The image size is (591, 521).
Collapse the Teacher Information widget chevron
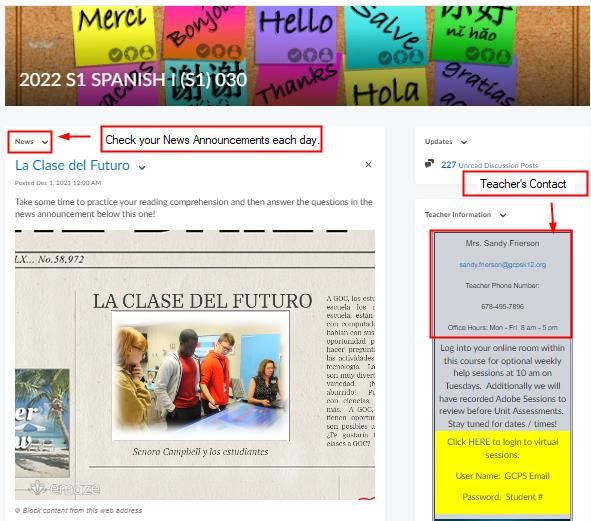(503, 215)
